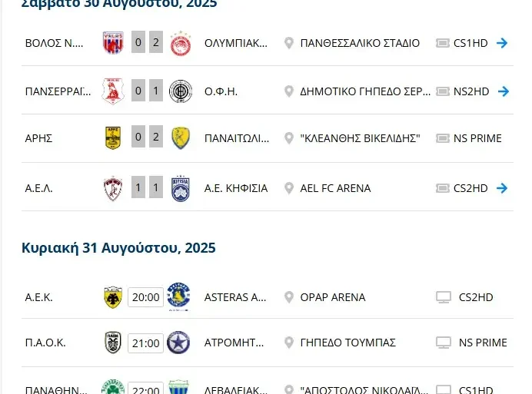Viewport: 532px width, 394px height.
Task: Open the ΒΟΛΟΣ match details arrow
Action: tap(502, 43)
